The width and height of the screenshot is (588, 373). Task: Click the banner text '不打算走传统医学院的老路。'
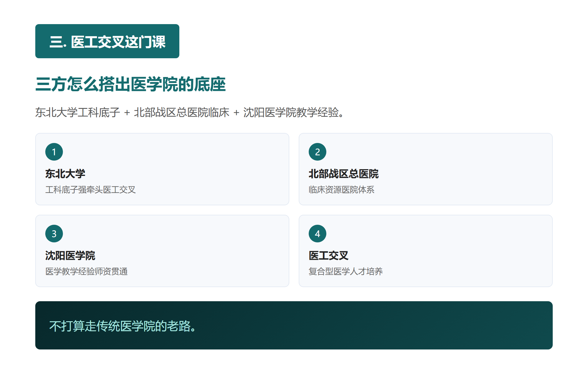(x=123, y=326)
